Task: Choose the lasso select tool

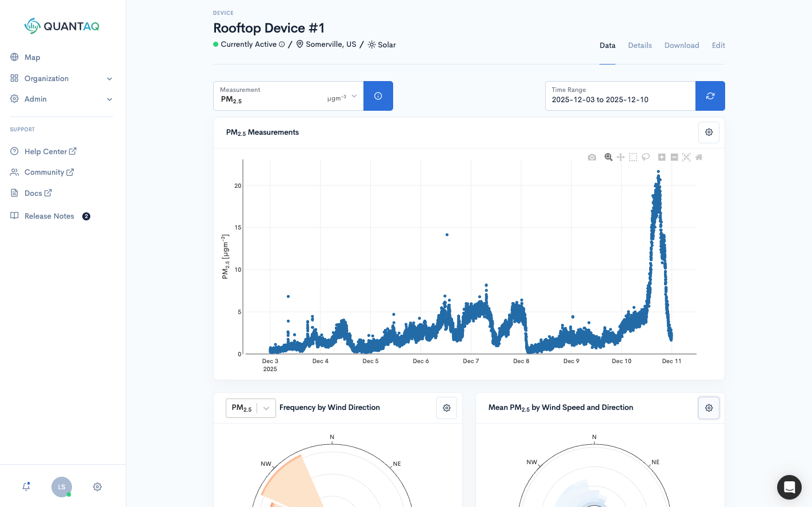Action: coord(646,157)
